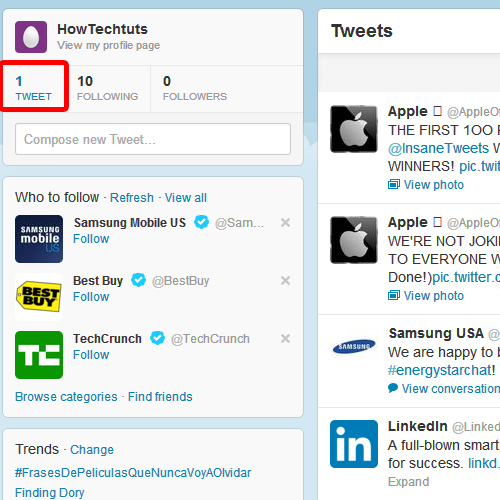Open the 10 Following tab

pos(107,88)
